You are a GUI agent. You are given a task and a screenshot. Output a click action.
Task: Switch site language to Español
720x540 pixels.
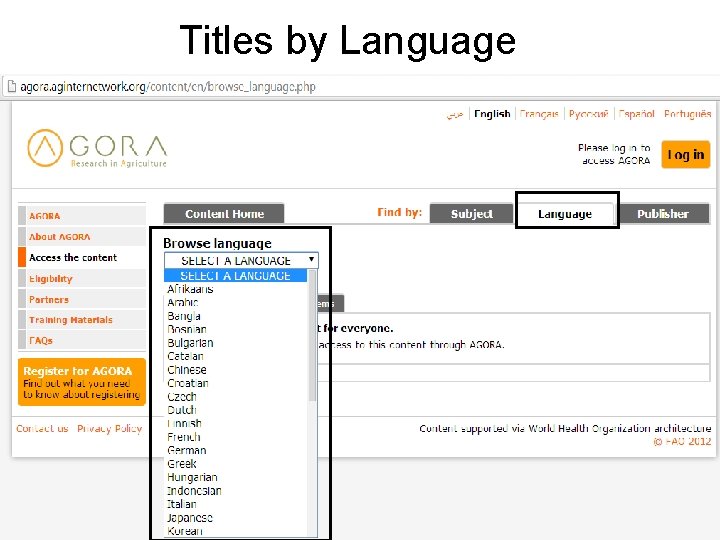point(636,114)
